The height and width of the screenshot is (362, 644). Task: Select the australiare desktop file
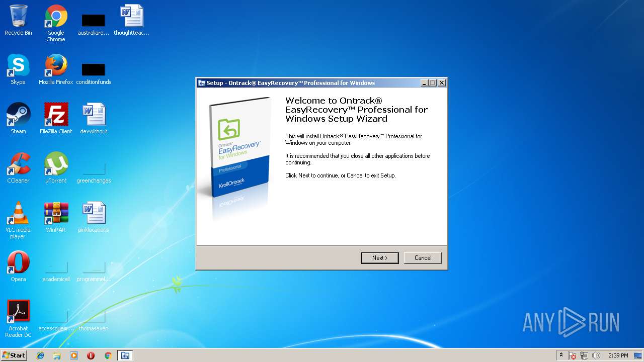point(94,24)
